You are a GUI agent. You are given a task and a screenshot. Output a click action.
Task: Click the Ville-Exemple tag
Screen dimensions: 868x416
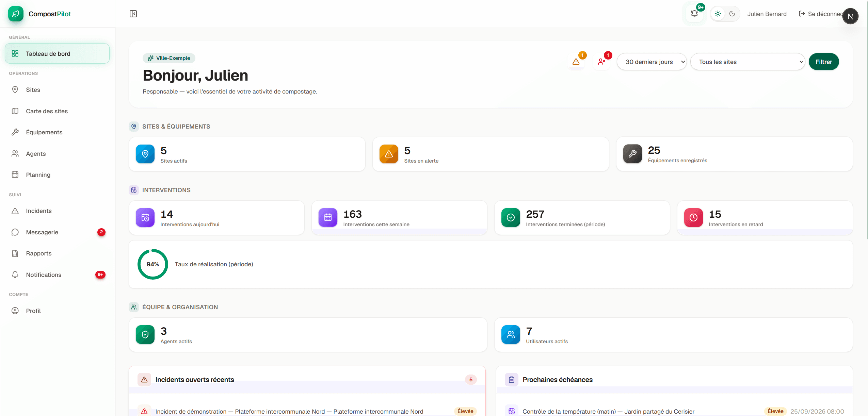coord(169,58)
